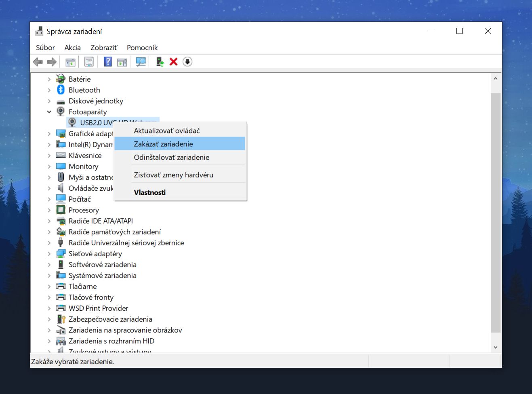Expand the Tlačové fronty category
532x394 pixels.
pyautogui.click(x=49, y=297)
